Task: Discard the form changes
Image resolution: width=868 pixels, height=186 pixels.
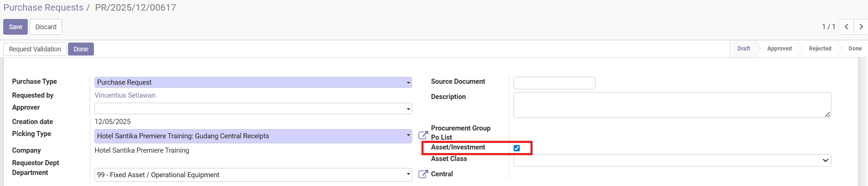Action: point(46,27)
